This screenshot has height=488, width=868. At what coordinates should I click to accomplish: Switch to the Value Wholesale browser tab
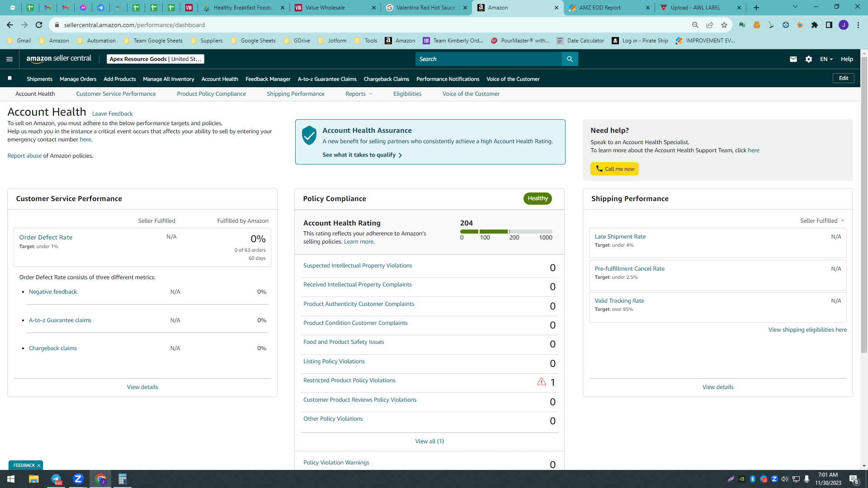(x=335, y=8)
